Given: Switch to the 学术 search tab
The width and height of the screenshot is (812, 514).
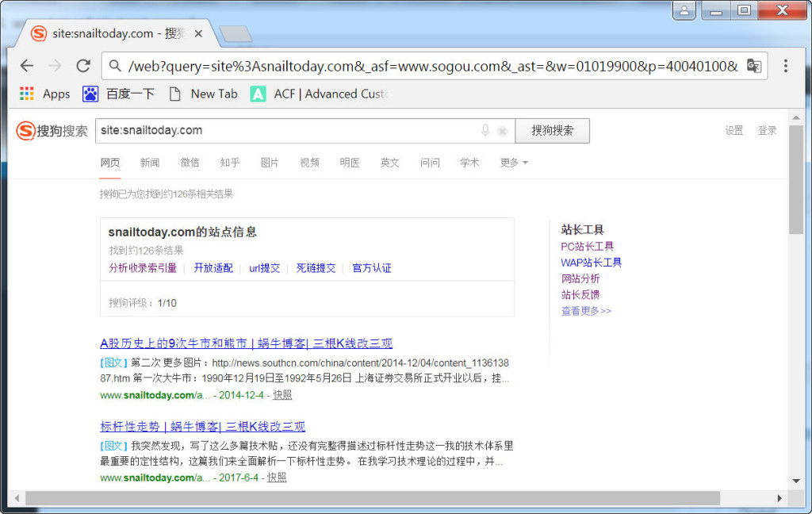Looking at the screenshot, I should tap(469, 163).
